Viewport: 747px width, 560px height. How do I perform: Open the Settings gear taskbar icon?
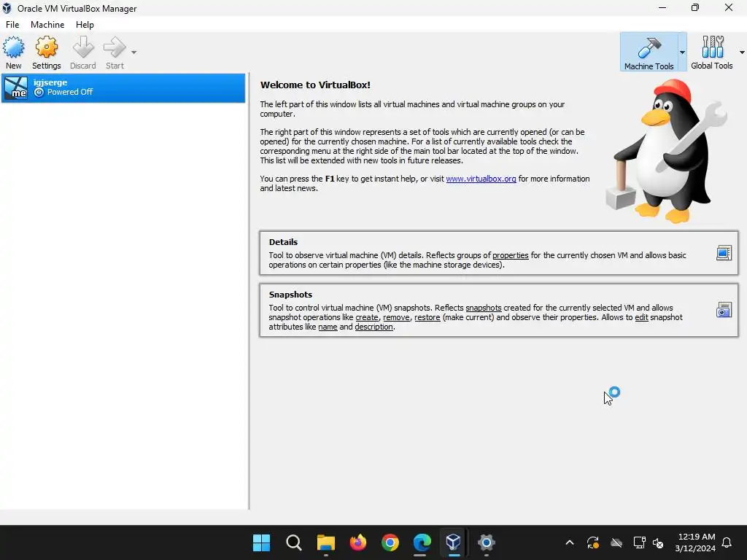(486, 542)
